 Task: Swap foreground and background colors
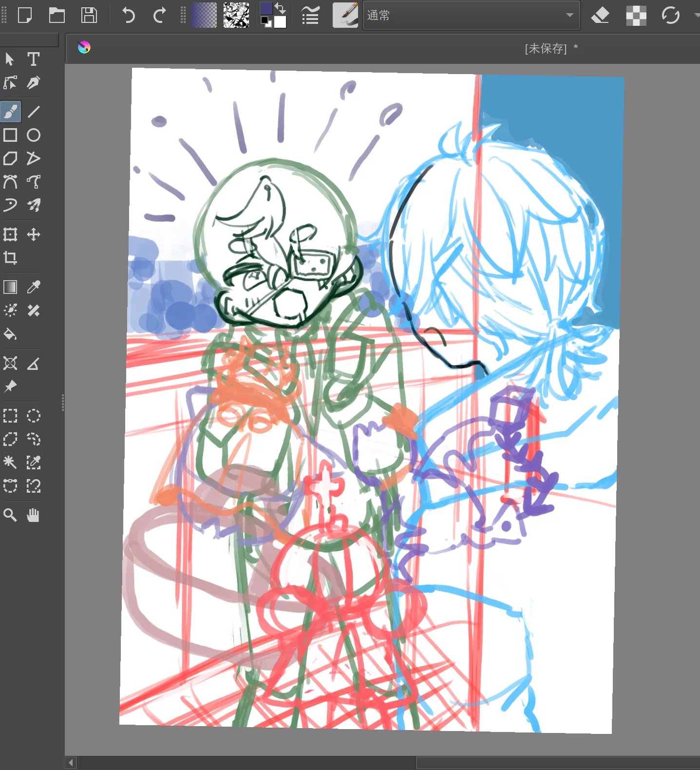point(280,8)
